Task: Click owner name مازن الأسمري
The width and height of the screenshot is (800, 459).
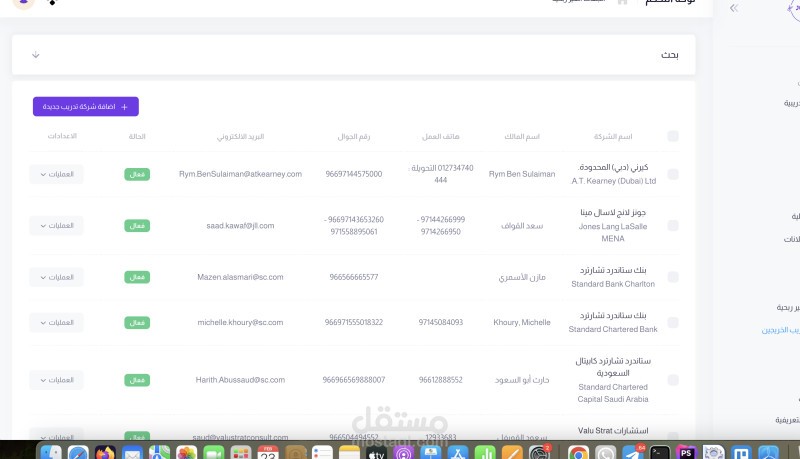Action: point(522,277)
